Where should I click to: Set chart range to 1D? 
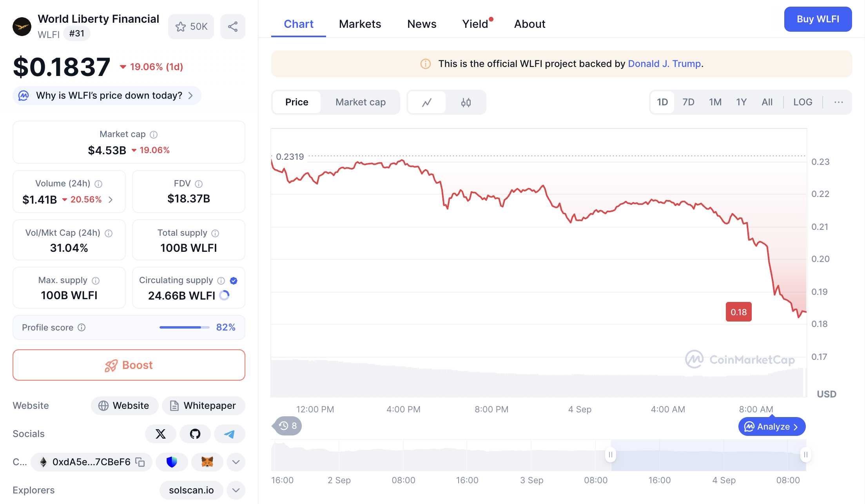[x=662, y=102]
